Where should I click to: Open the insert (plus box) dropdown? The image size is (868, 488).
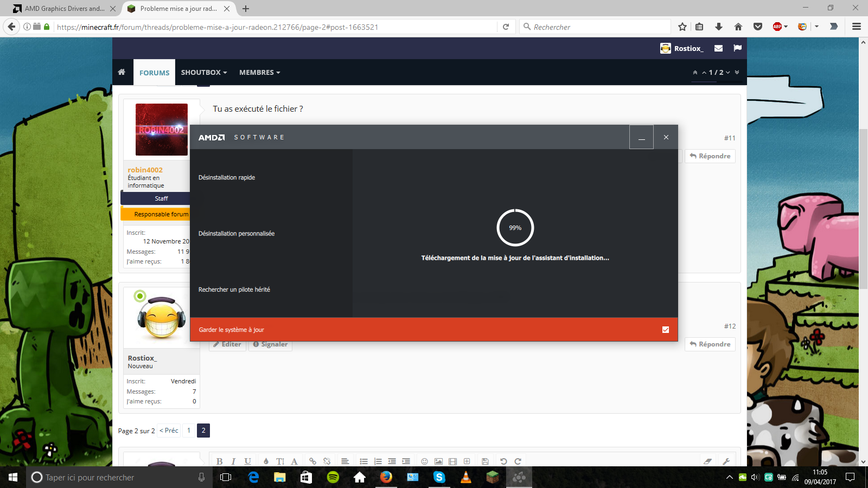point(467,461)
